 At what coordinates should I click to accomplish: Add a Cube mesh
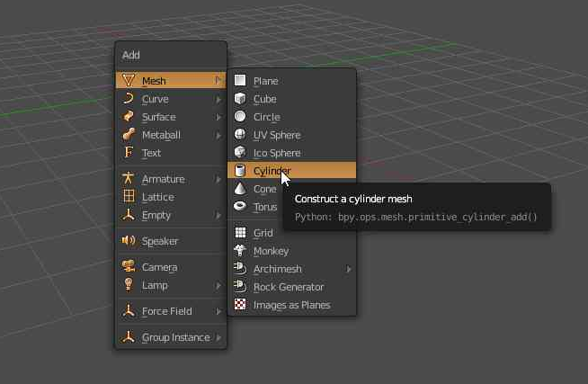291,99
